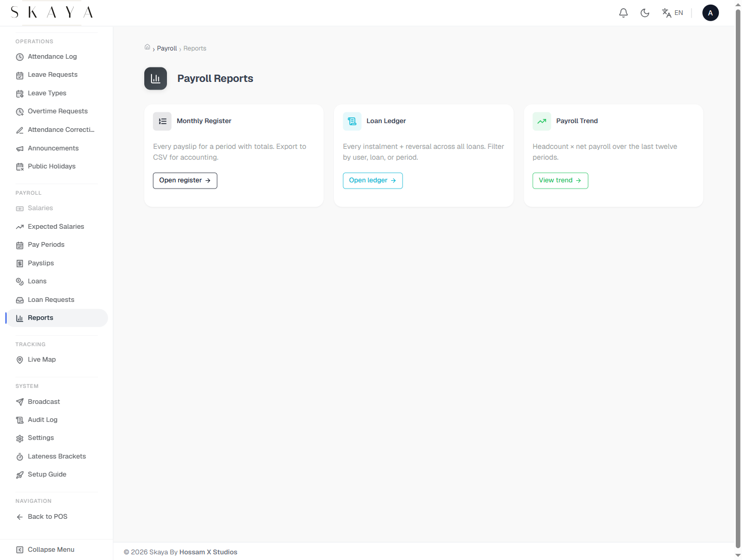Click the Payroll Reports header chart icon
The image size is (742, 560).
[156, 78]
